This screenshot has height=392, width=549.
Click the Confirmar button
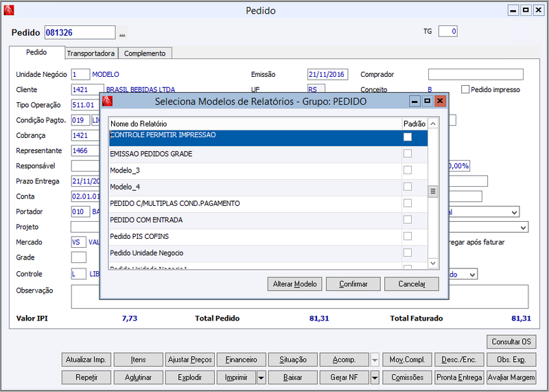point(353,284)
